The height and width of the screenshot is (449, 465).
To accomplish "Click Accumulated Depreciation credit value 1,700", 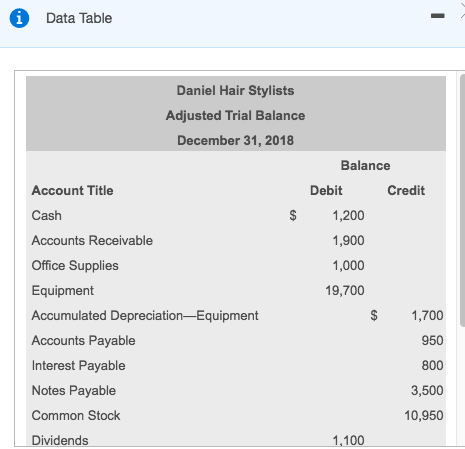I will click(427, 316).
